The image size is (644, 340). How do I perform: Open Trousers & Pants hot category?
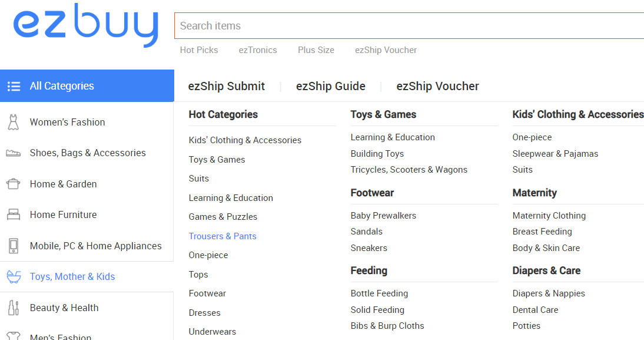pyautogui.click(x=223, y=236)
